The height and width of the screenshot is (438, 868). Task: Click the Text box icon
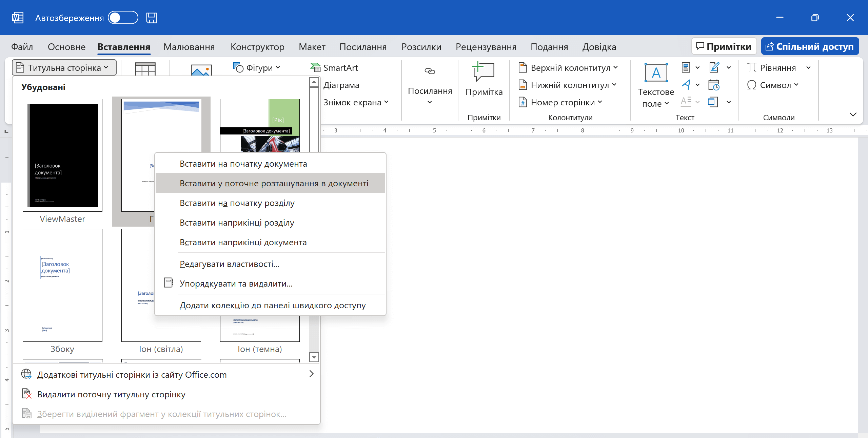pyautogui.click(x=656, y=72)
